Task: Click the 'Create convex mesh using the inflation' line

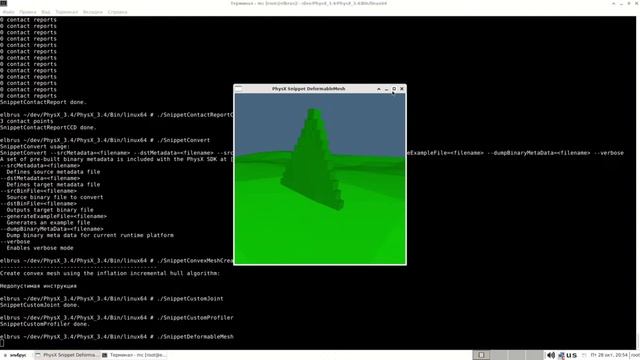Action: (110, 273)
